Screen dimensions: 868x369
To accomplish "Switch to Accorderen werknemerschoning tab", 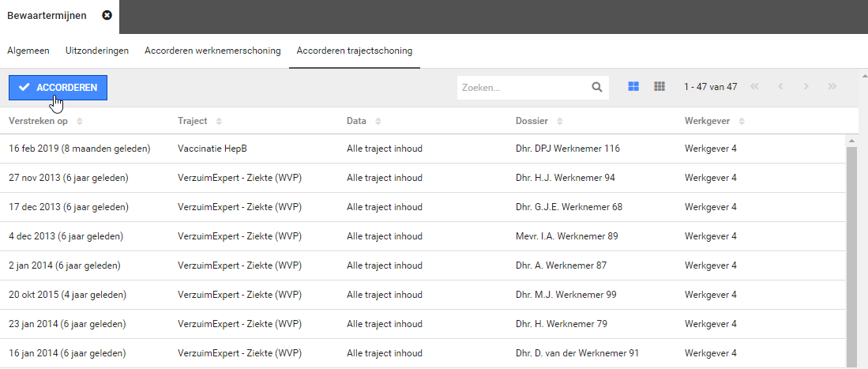I will (x=212, y=51).
